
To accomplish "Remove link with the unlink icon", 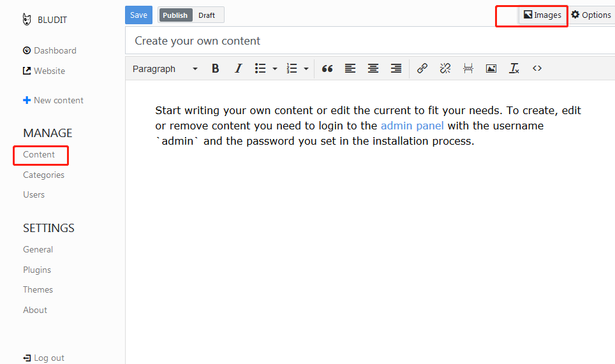I will tap(445, 69).
